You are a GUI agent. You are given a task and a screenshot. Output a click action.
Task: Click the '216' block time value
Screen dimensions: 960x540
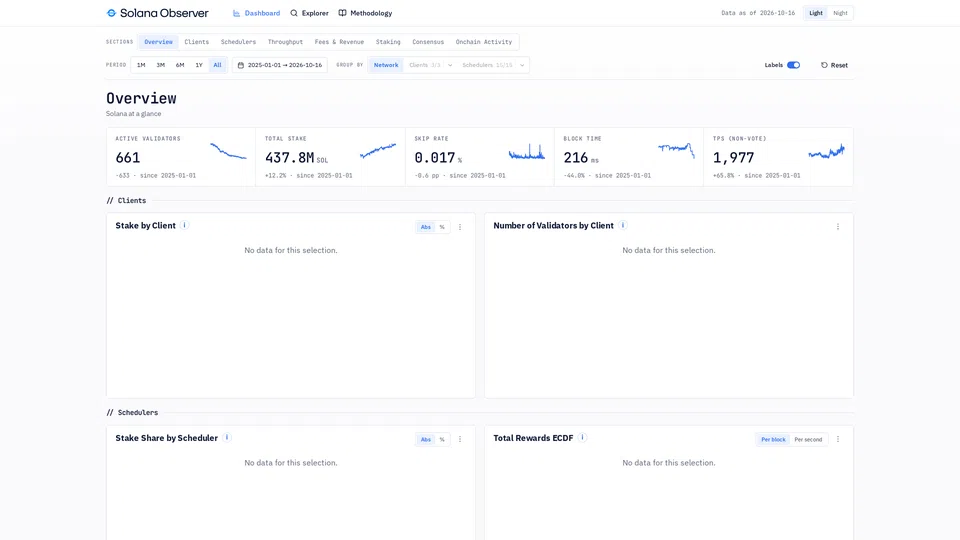[576, 158]
